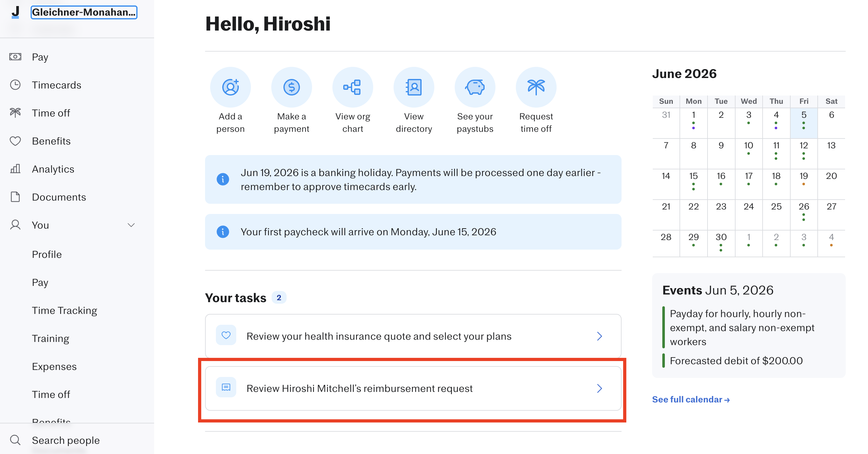Open the Gleichner-Monahan company selector
Viewport: 868px width, 454px height.
pyautogui.click(x=84, y=12)
